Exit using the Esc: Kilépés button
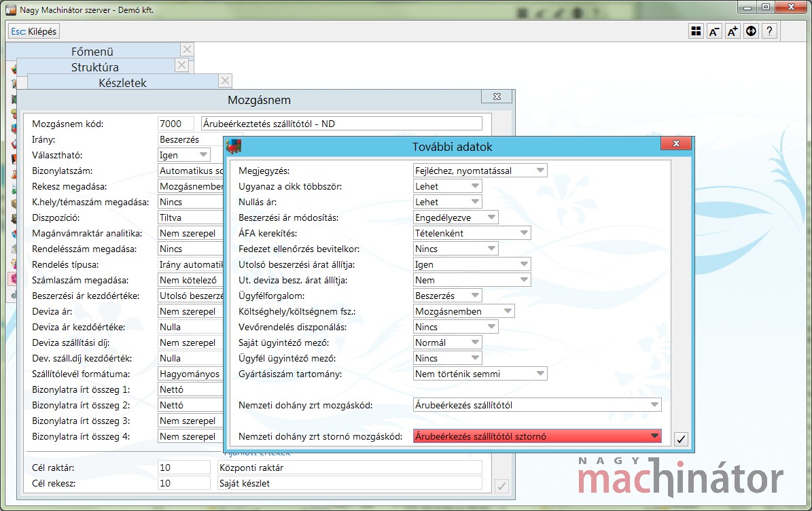 (x=34, y=31)
